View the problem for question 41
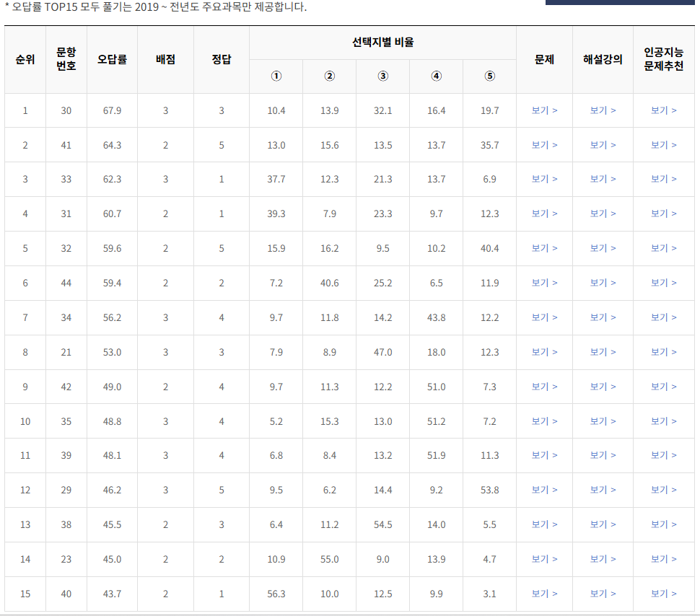 (x=543, y=144)
